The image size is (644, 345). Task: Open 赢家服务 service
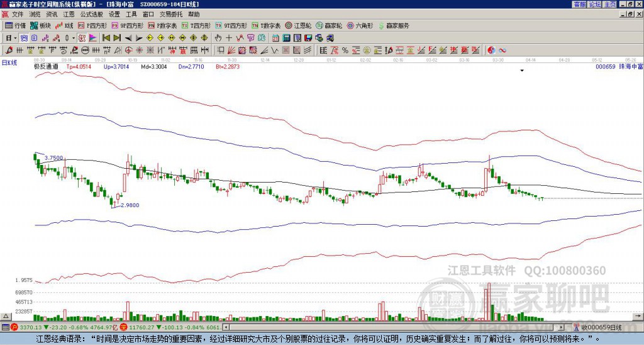pyautogui.click(x=394, y=25)
